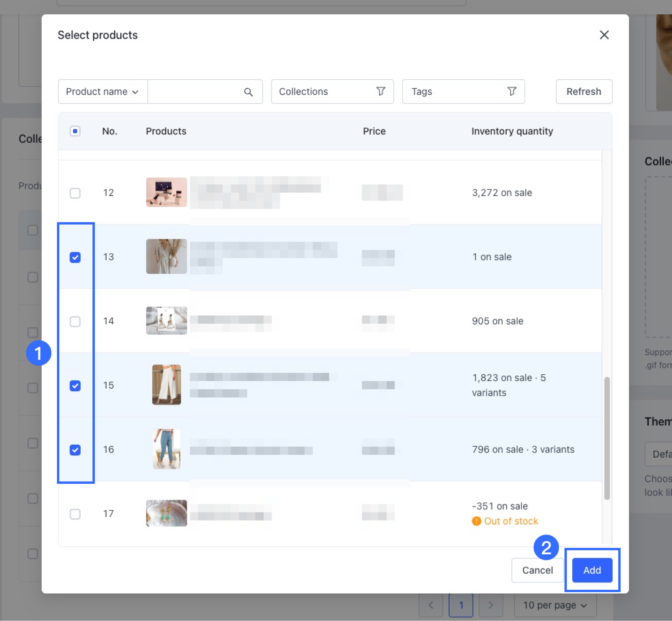This screenshot has height=621, width=672.
Task: Click thumbnail of product No. 12
Action: [166, 192]
